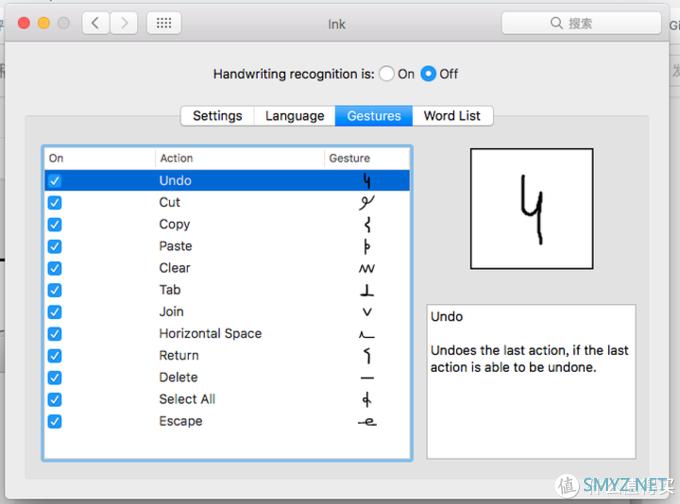
Task: Click the On column header
Action: coord(100,158)
